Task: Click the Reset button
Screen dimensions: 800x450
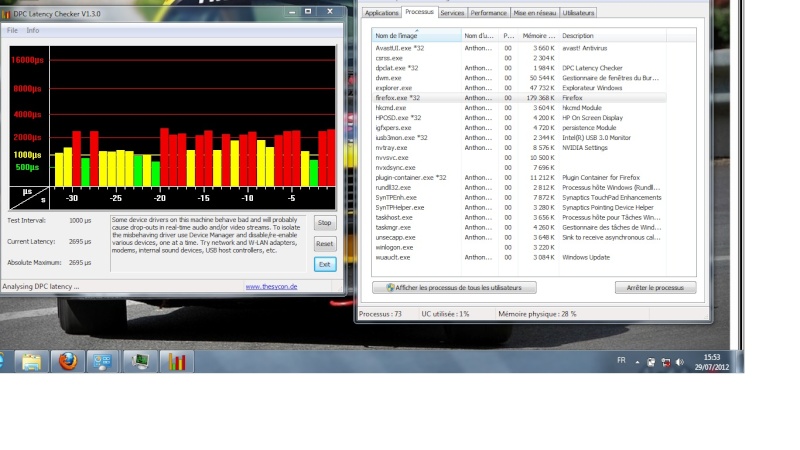Action: click(324, 244)
